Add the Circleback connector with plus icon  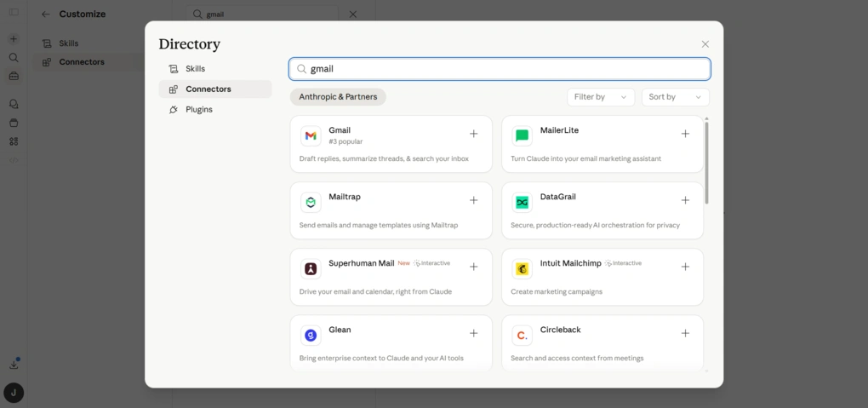coord(685,333)
